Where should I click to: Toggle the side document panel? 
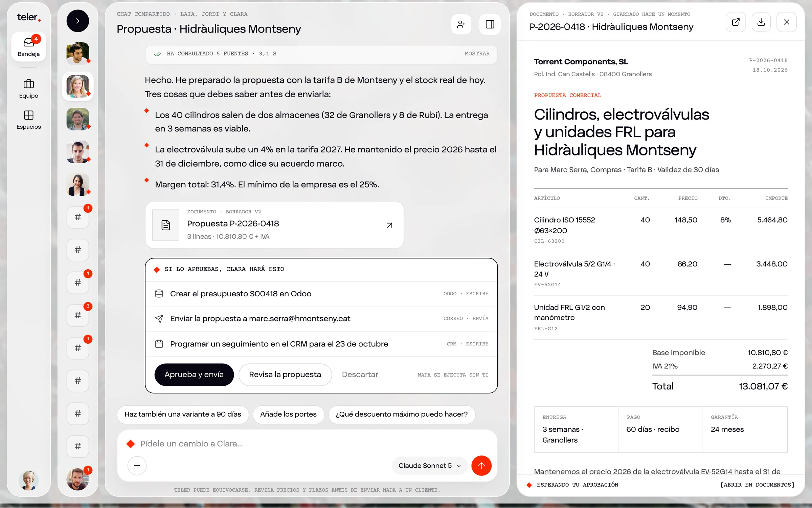click(x=490, y=24)
